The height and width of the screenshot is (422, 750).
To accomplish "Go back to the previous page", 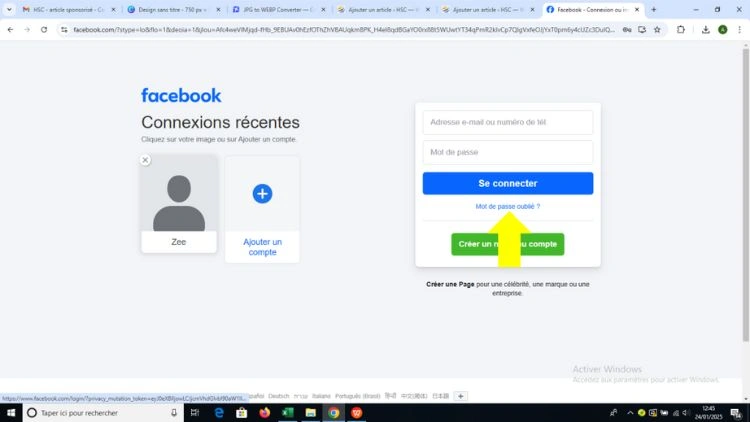I will tap(11, 30).
